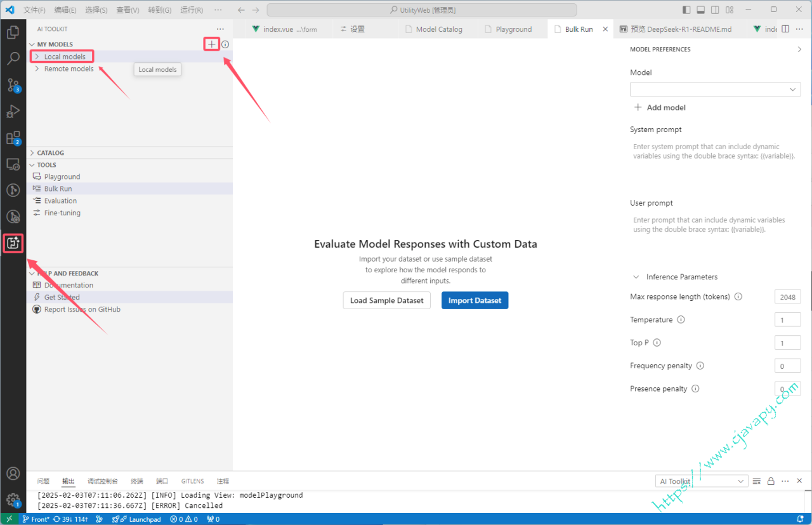Open the Manage gear icon
The height and width of the screenshot is (525, 812).
click(13, 500)
